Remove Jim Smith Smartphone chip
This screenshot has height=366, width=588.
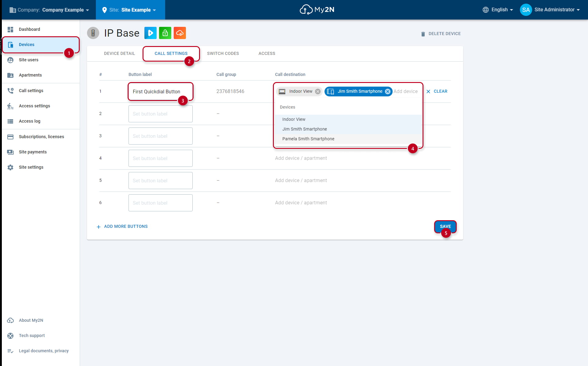pyautogui.click(x=388, y=91)
